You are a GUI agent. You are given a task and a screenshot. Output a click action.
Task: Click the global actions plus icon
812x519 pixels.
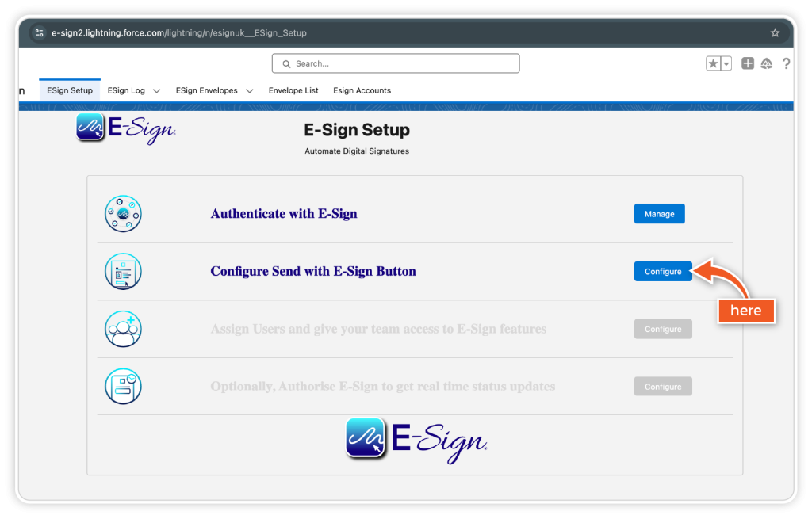pos(748,63)
